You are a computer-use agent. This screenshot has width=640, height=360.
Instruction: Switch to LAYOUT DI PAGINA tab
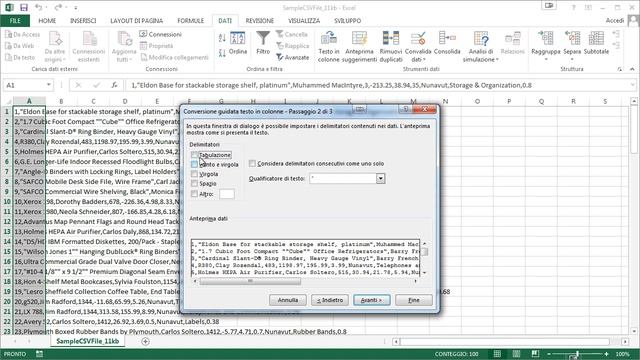(136, 21)
